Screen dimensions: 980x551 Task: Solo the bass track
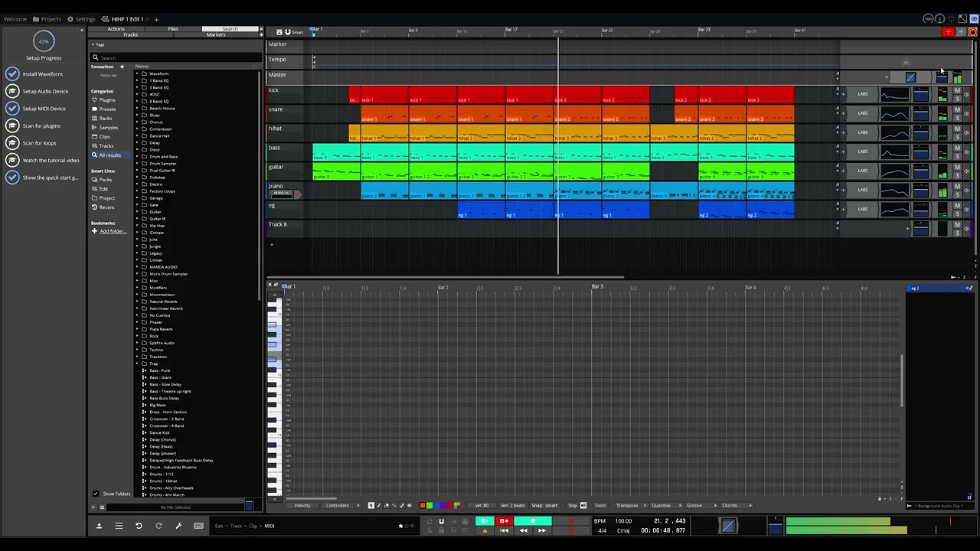click(957, 155)
